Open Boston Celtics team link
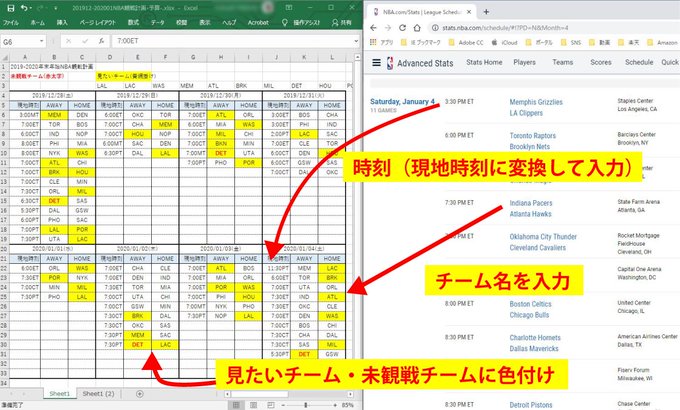The height and width of the screenshot is (410, 680). (530, 304)
